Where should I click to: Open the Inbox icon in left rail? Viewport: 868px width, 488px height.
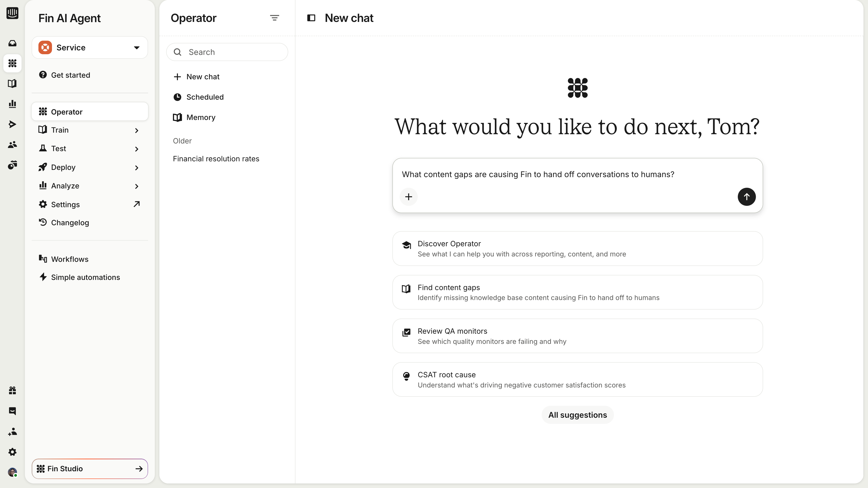[x=12, y=43]
